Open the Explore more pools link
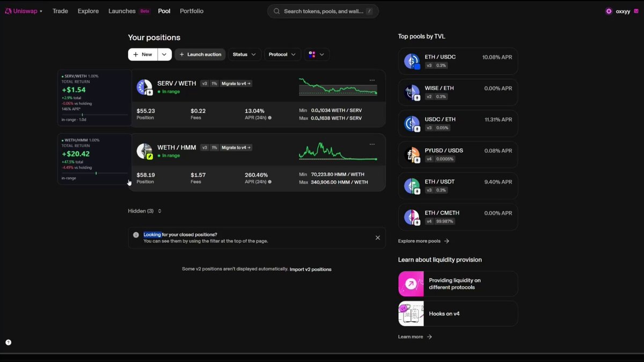The image size is (644, 362). [423, 241]
